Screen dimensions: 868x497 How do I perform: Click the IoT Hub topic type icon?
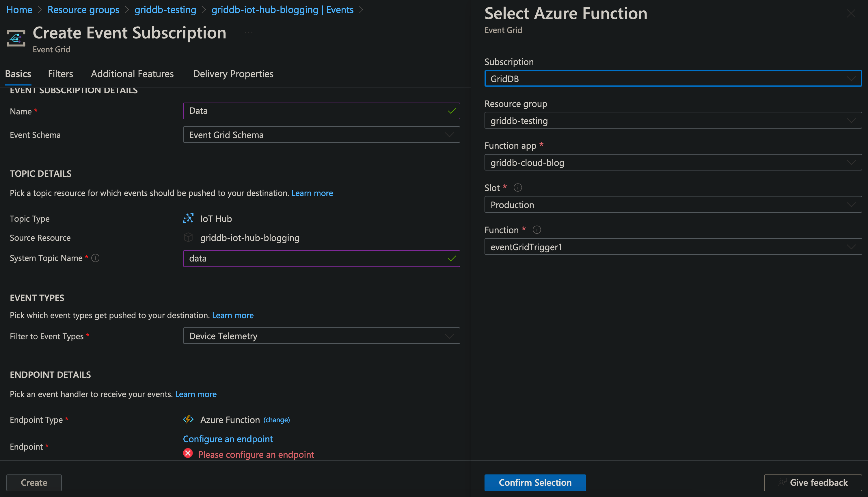click(188, 218)
